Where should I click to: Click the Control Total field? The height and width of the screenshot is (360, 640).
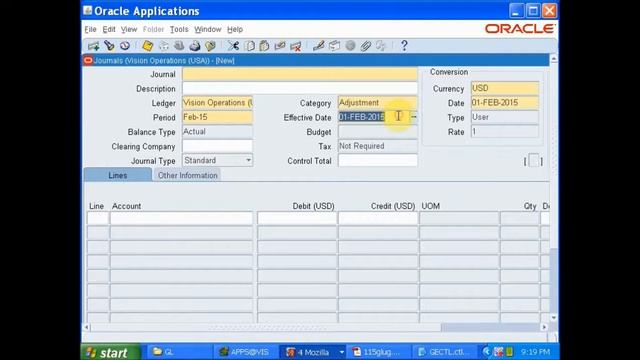(378, 160)
